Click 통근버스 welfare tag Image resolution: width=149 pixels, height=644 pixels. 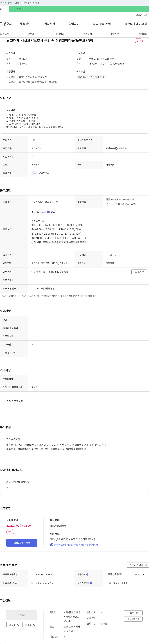(82, 77)
